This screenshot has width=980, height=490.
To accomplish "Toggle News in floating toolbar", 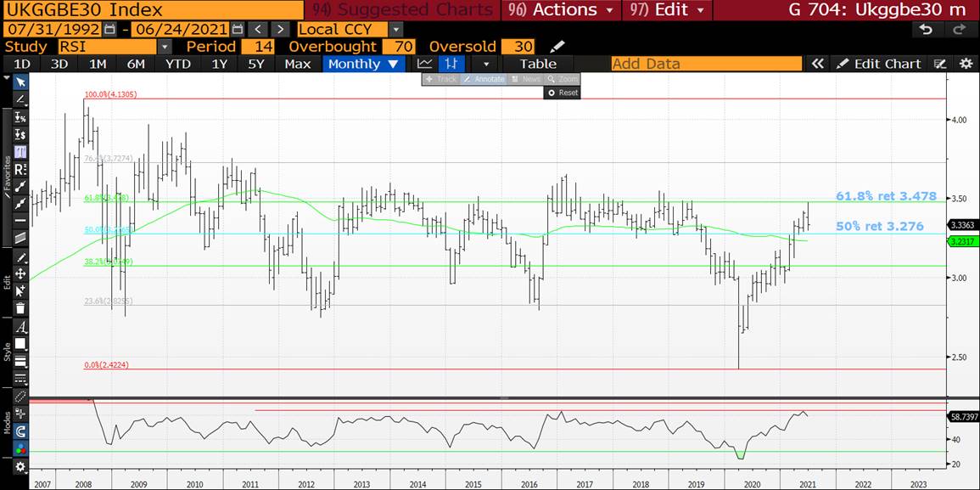I will [x=525, y=79].
